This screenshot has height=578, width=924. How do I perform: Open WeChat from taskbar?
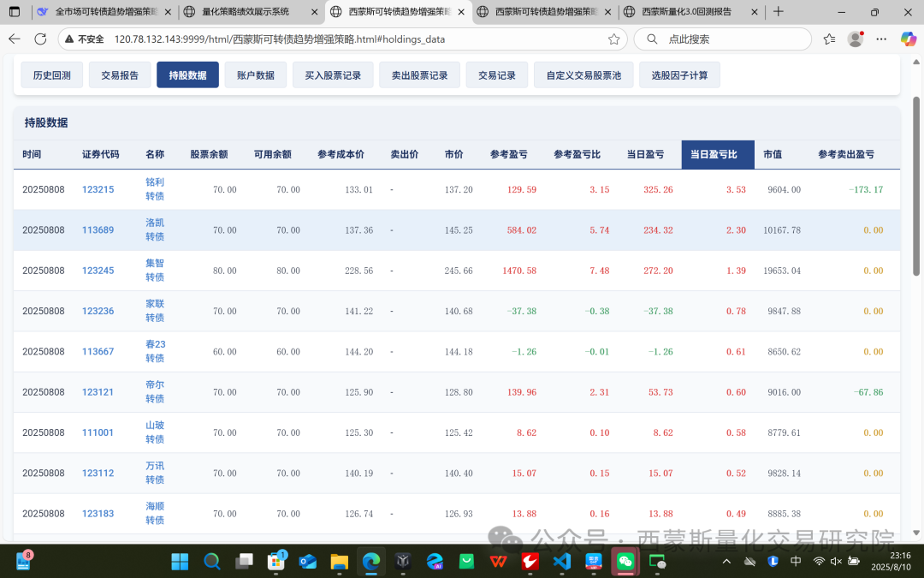click(625, 561)
